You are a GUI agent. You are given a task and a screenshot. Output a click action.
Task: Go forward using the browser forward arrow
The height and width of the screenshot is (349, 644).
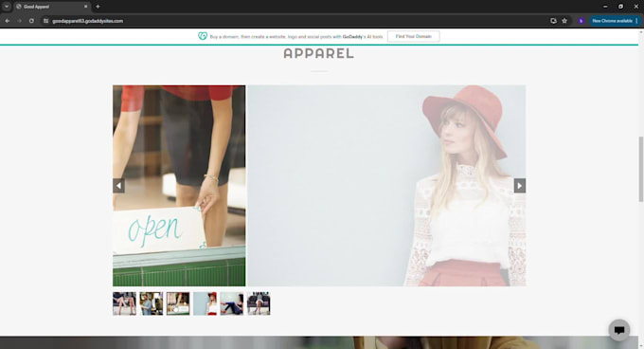19,21
